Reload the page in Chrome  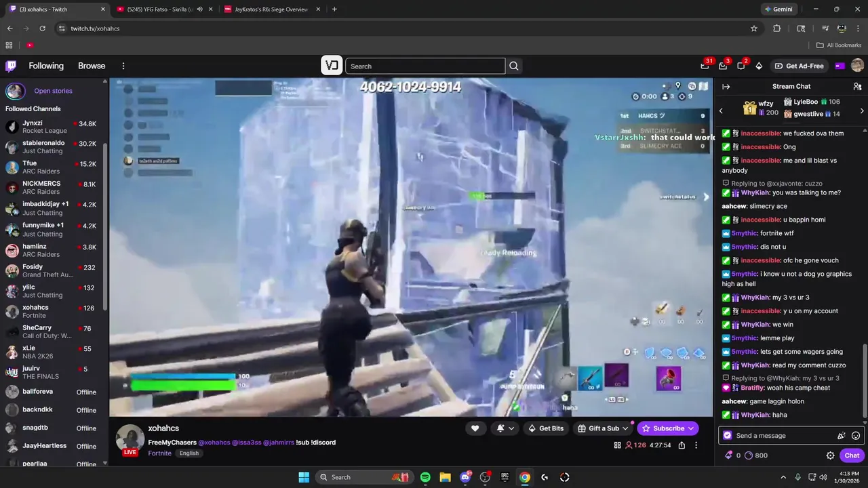[x=42, y=28]
